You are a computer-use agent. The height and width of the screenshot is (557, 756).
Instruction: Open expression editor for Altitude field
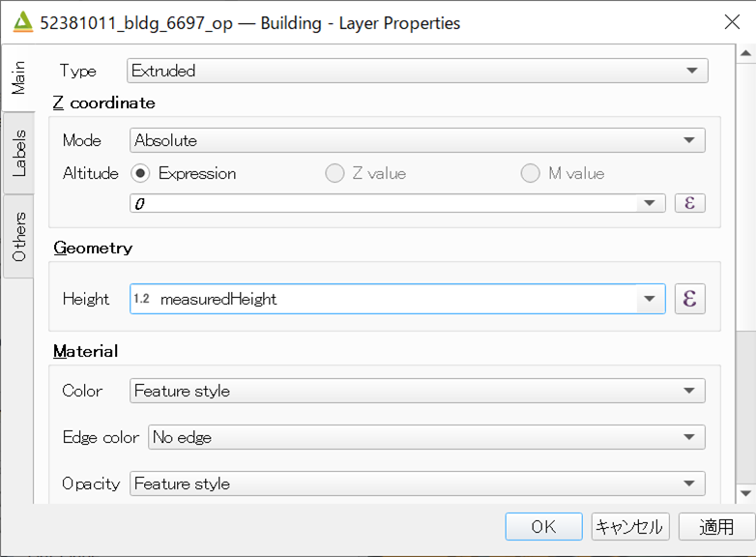(689, 203)
